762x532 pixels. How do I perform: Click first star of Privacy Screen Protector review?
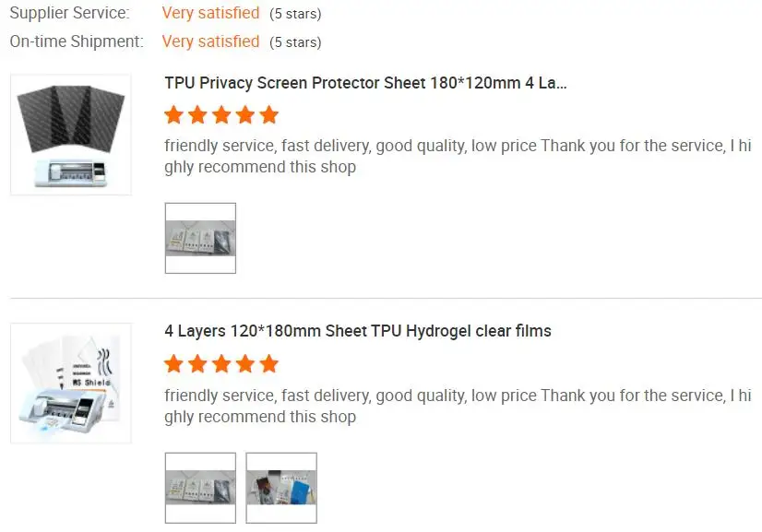[173, 115]
